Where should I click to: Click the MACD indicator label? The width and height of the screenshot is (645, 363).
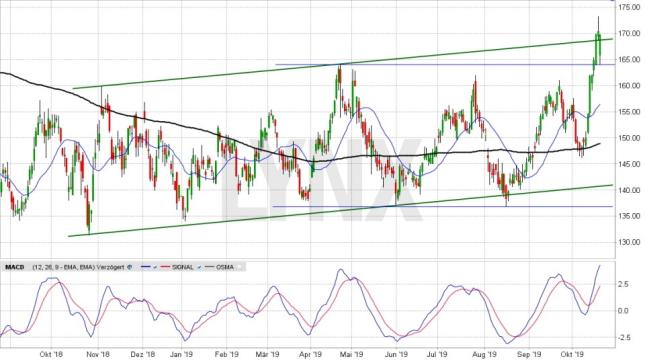(x=14, y=267)
